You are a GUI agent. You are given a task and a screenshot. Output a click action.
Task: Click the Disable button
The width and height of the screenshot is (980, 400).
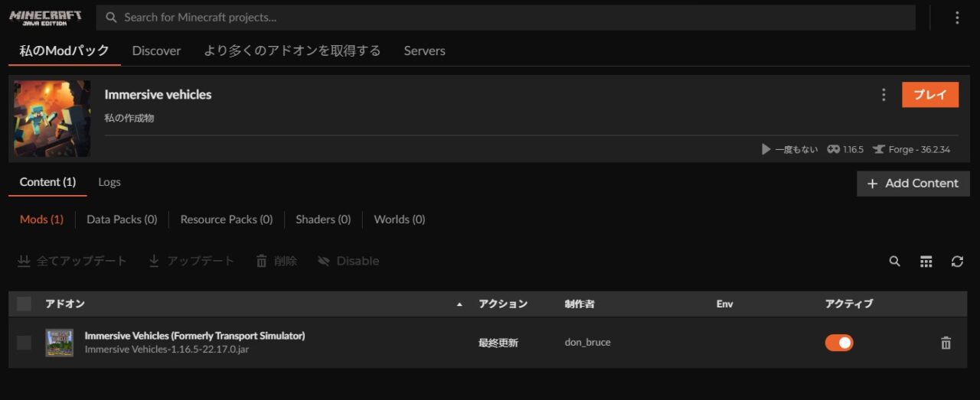click(x=348, y=262)
